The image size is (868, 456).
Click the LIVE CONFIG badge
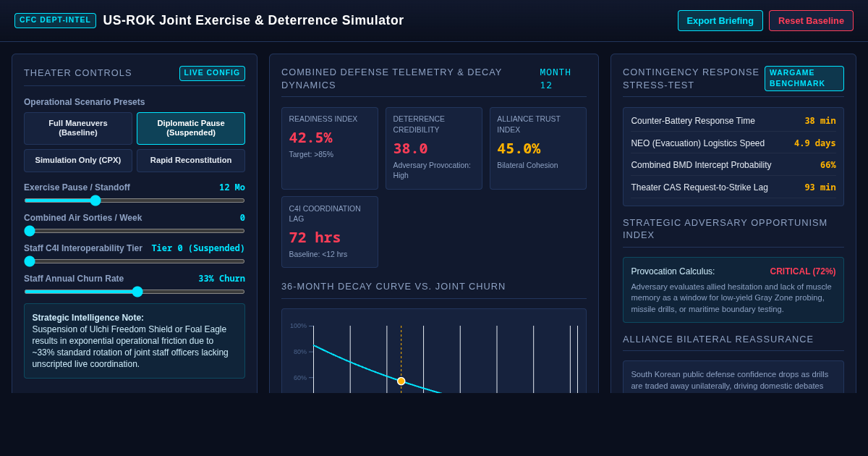[x=212, y=73]
